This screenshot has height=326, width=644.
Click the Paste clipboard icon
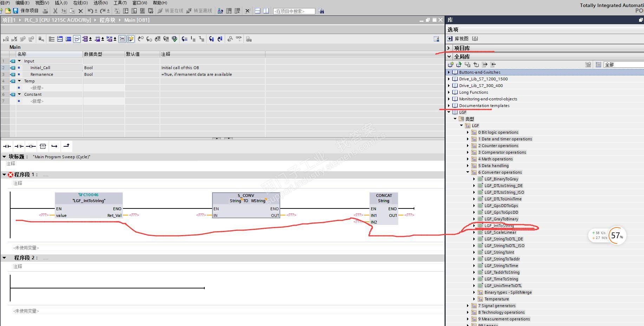[72, 11]
